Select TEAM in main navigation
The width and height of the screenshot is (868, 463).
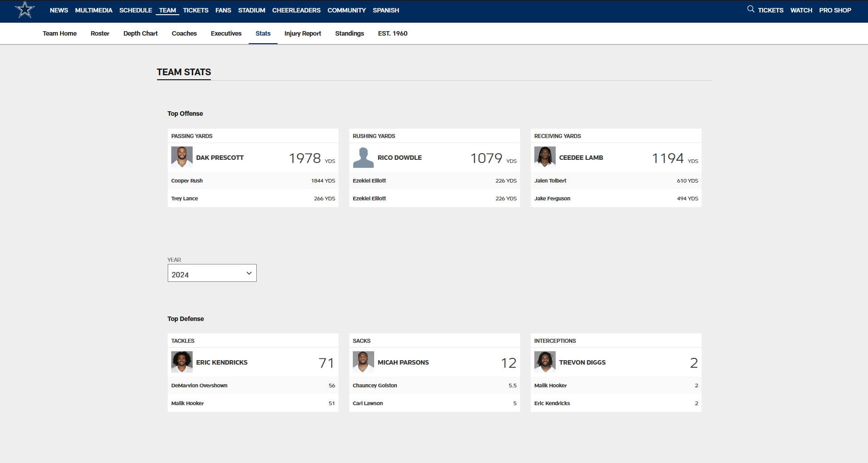click(167, 10)
